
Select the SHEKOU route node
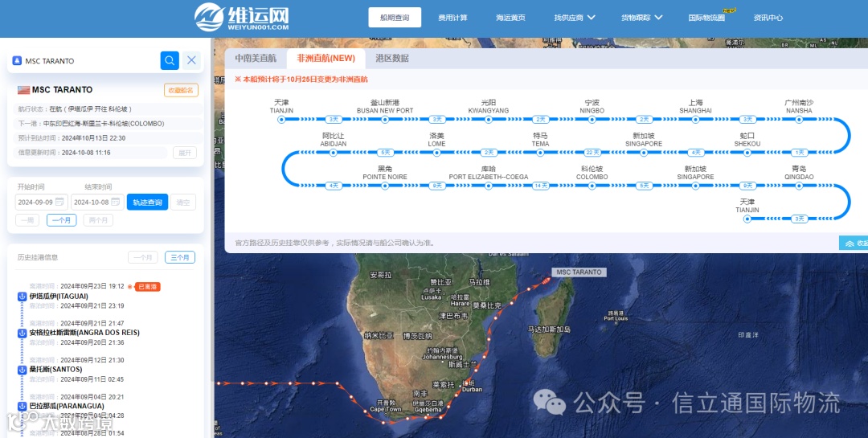pos(747,153)
